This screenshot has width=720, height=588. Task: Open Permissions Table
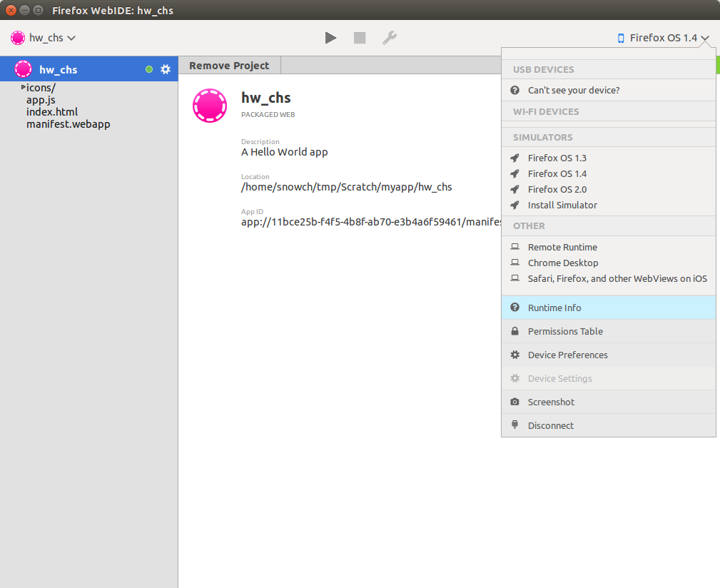point(609,331)
